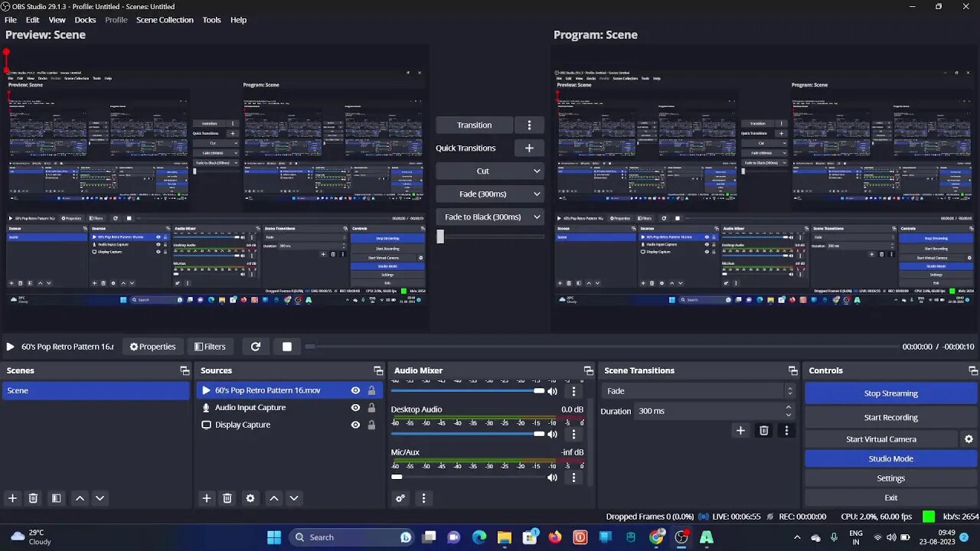This screenshot has width=980, height=551.
Task: Undock the Audio Mixer panel float icon
Action: [588, 370]
